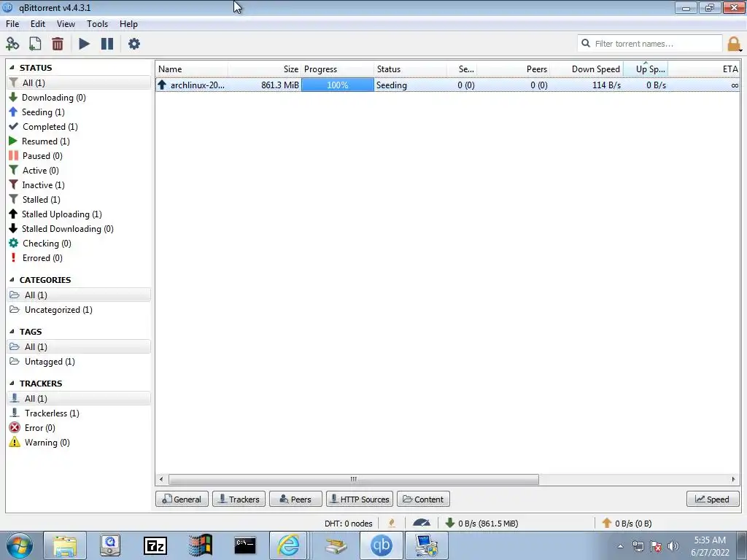Select Stalled Uploading (1) filter

click(x=61, y=214)
